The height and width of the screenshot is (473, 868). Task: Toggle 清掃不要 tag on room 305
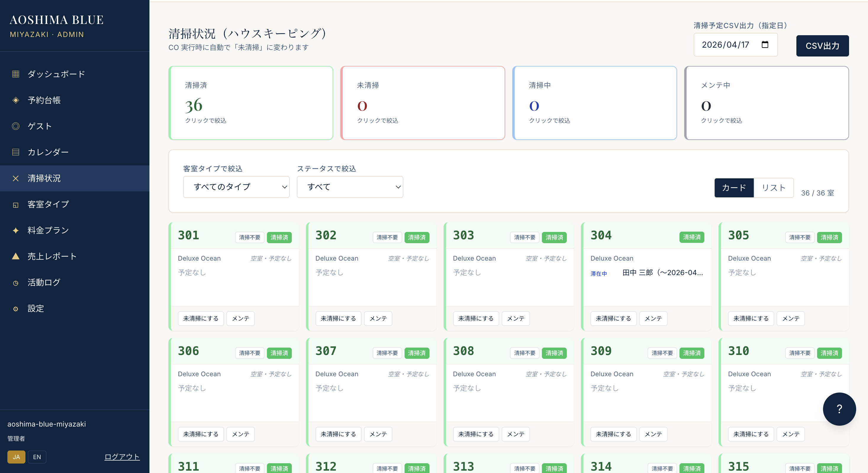[800, 237]
